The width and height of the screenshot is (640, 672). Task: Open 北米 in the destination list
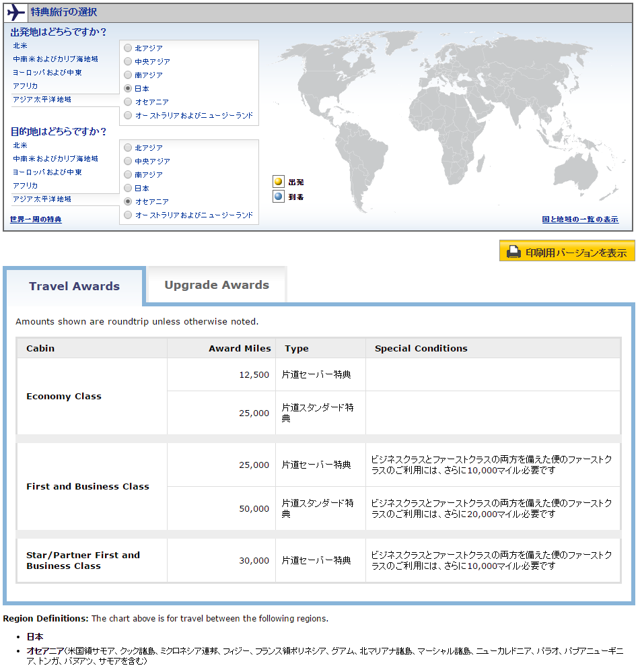point(20,145)
